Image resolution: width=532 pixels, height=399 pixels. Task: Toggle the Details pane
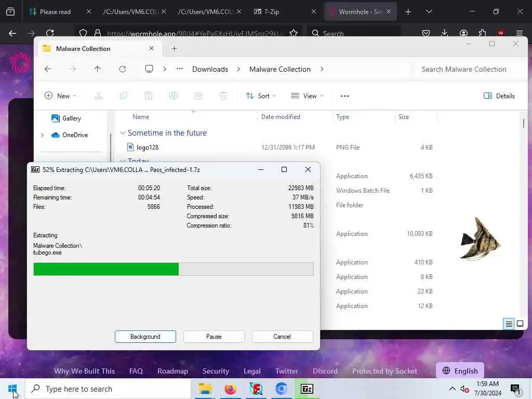pos(499,96)
